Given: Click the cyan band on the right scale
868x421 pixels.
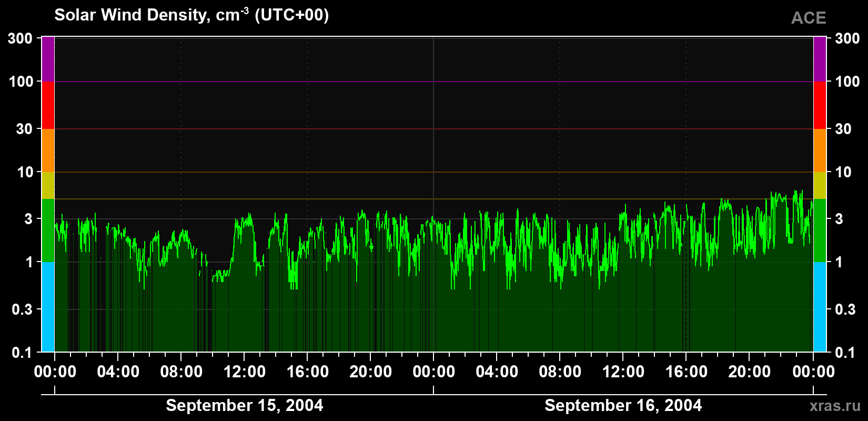Looking at the screenshot, I should [820, 307].
